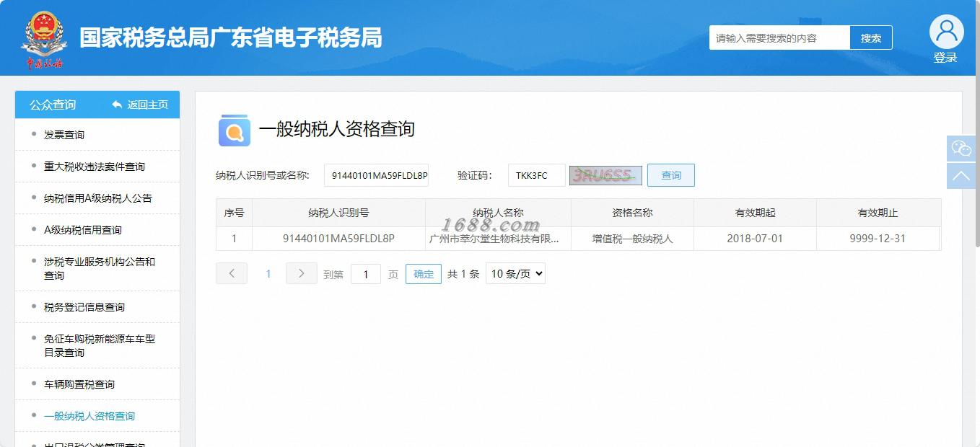Click the 序号 column header
This screenshot has height=447, width=980.
[x=234, y=213]
